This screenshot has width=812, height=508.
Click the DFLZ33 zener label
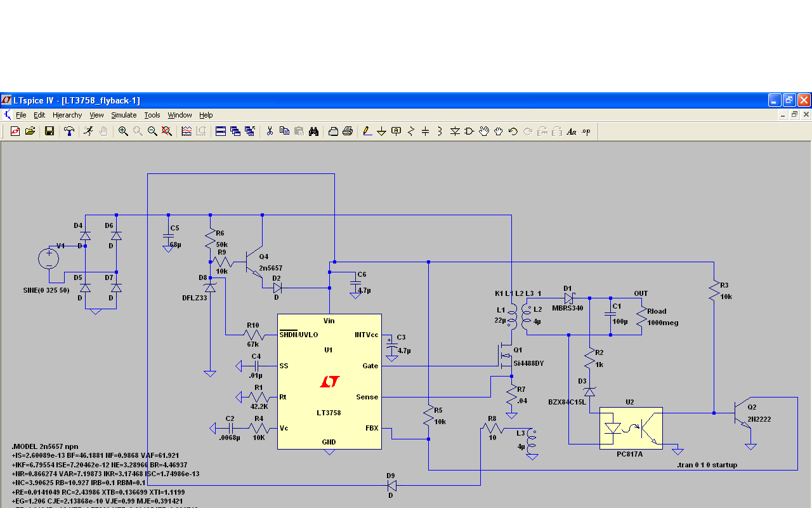[195, 297]
